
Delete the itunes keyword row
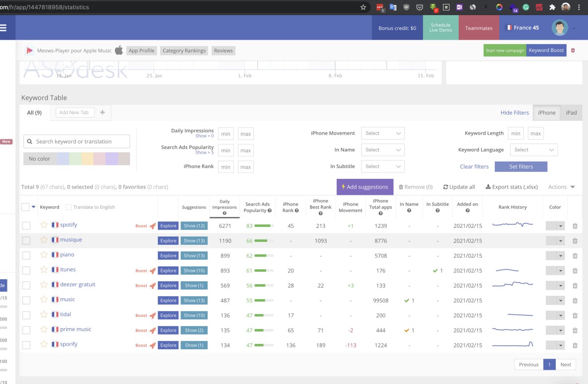coord(575,270)
